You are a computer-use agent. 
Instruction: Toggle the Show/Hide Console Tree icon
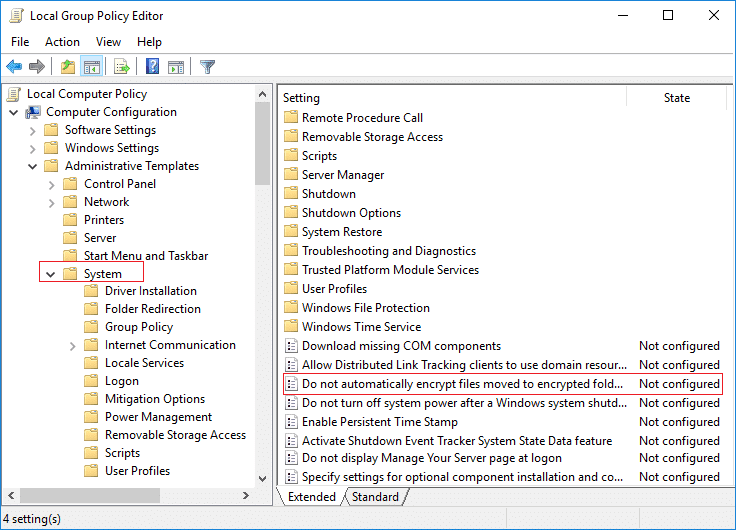(91, 67)
